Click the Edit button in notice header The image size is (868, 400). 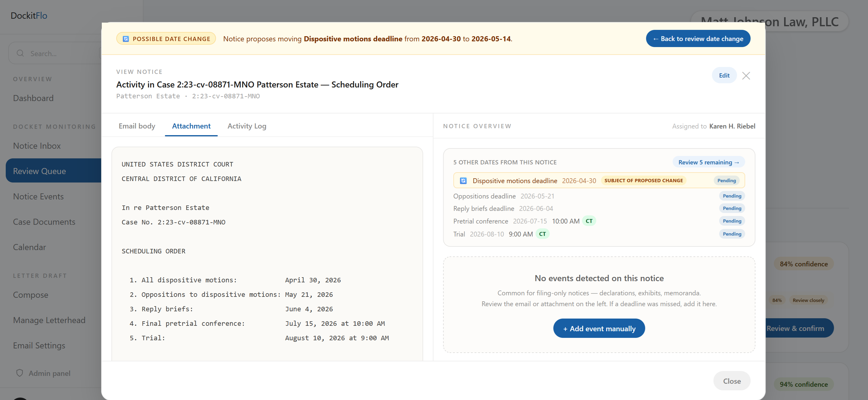pyautogui.click(x=724, y=75)
